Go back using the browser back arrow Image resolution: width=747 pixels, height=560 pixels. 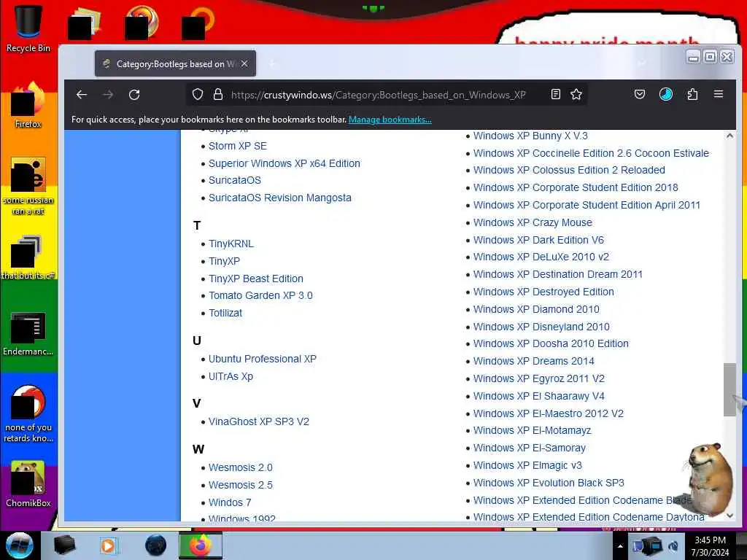(x=82, y=95)
